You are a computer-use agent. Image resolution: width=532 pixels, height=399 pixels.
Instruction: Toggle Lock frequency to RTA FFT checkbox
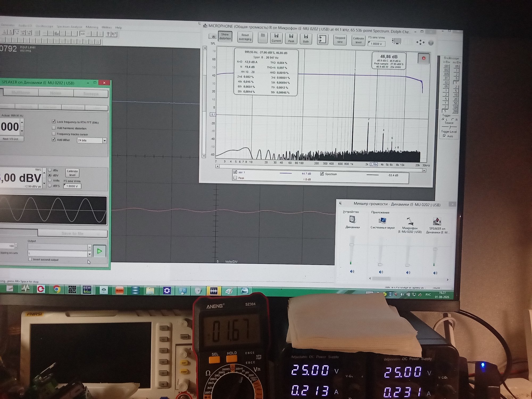[x=54, y=122]
